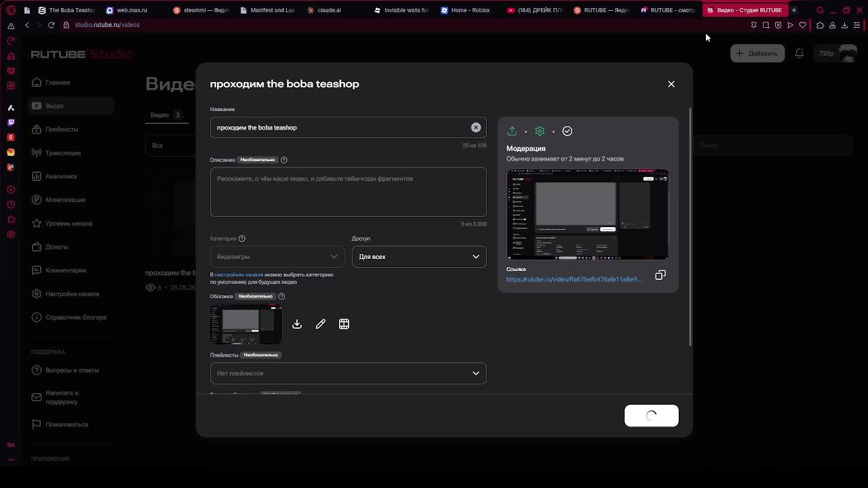Viewport: 868px width, 488px height.
Task: Switch to Manifest and Lua browser tab
Action: point(268,10)
